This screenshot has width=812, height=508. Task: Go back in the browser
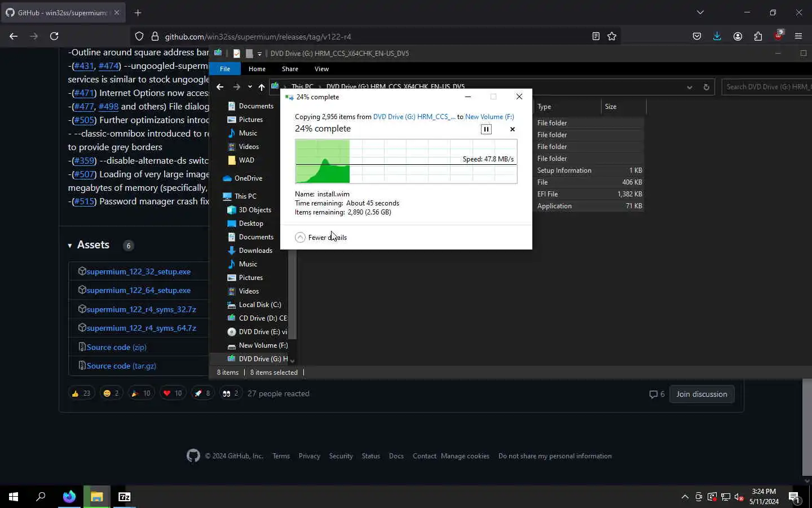(14, 36)
